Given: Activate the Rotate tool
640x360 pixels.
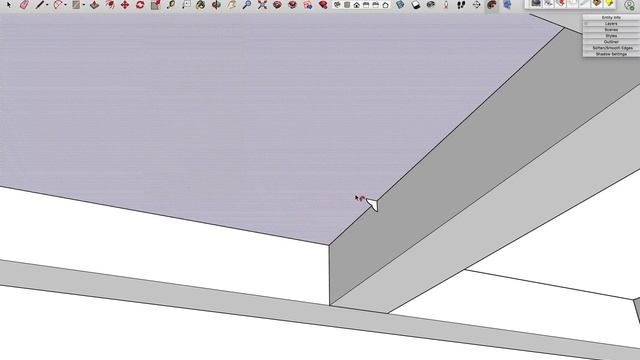Looking at the screenshot, I should click(140, 5).
